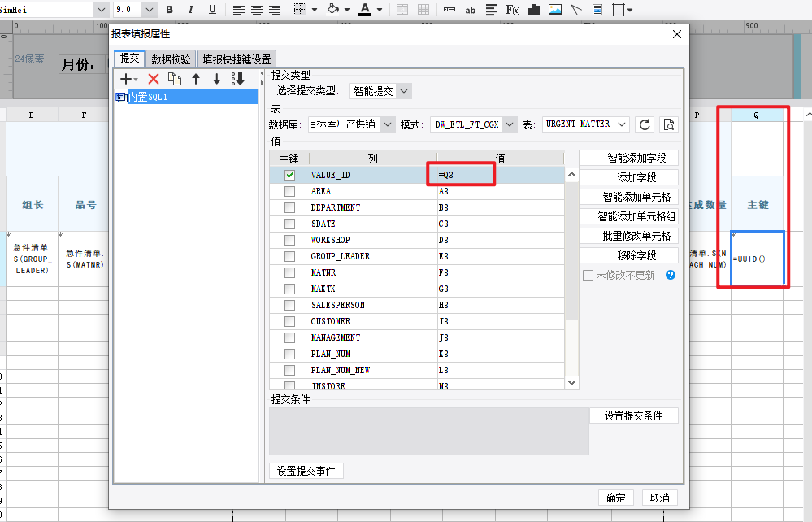
Task: Check primary key for WORKSHOP
Action: click(289, 241)
